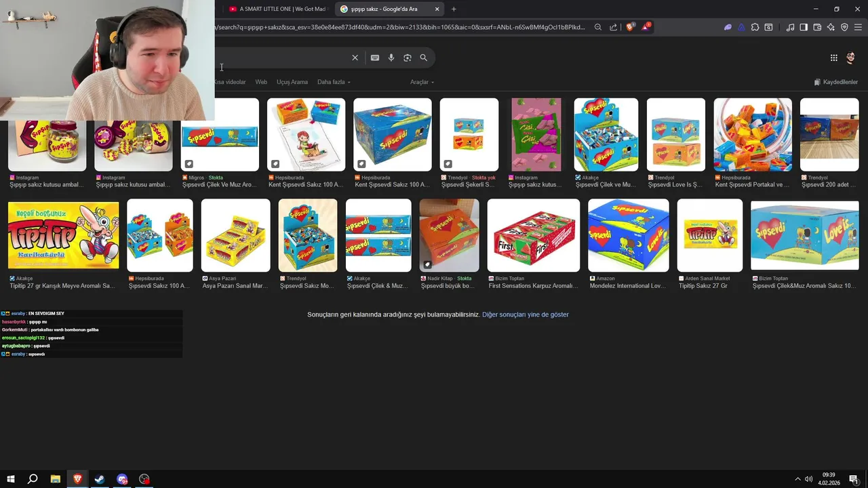Open Trendyol Şıpsevdi 200 adet image

(829, 135)
